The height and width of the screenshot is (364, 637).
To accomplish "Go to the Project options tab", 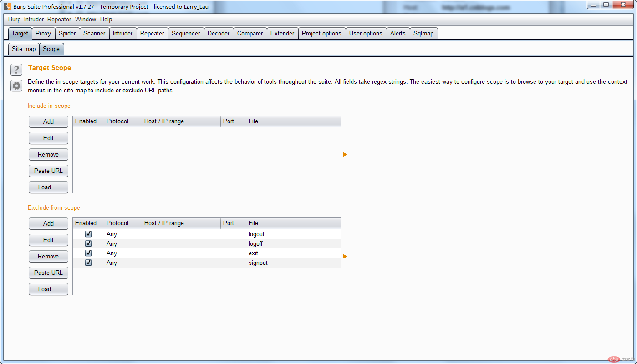I will tap(321, 34).
